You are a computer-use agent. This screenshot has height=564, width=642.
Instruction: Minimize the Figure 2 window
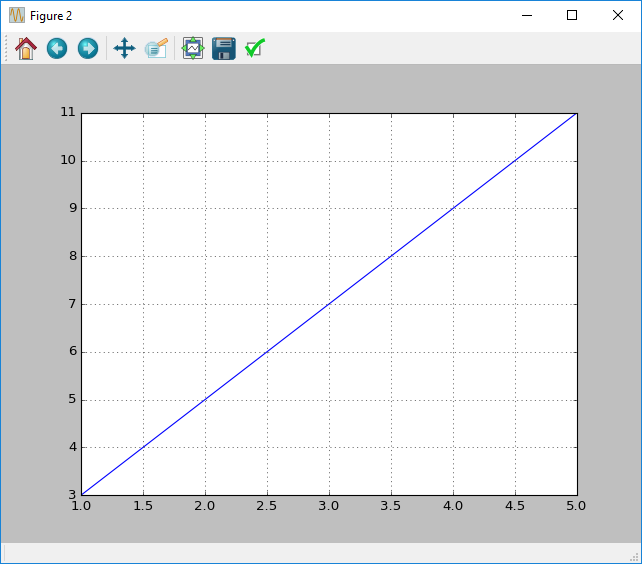525,16
